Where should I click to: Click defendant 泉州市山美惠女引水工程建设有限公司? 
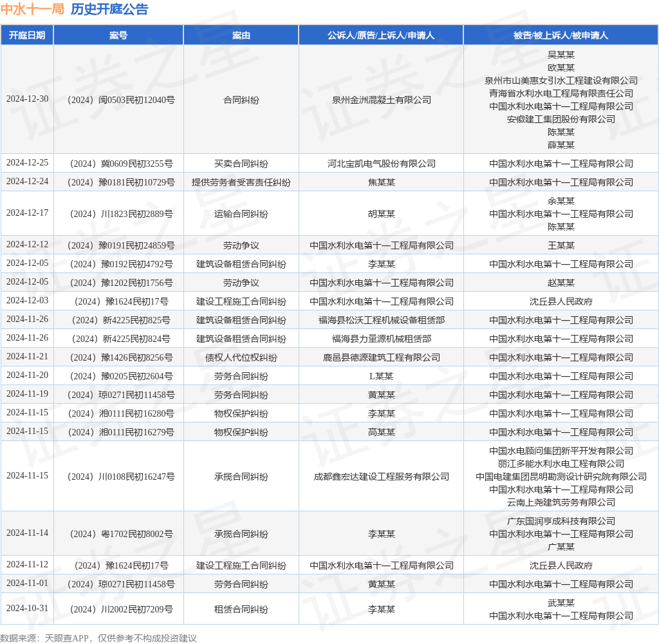click(x=561, y=80)
